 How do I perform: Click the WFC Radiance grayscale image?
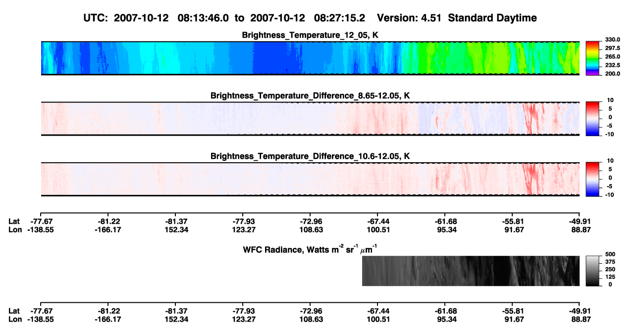471,271
